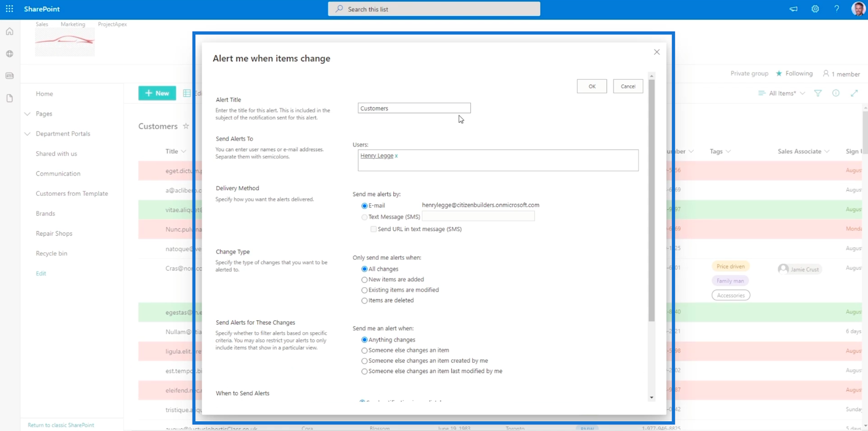
Task: Click the Following star icon
Action: 779,73
